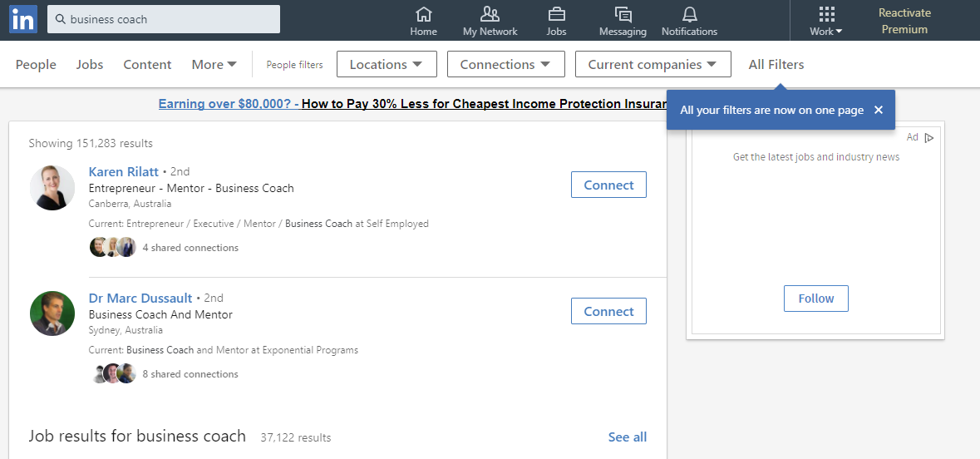Dismiss the filters tooltip with X
The height and width of the screenshot is (459, 980).
click(878, 110)
